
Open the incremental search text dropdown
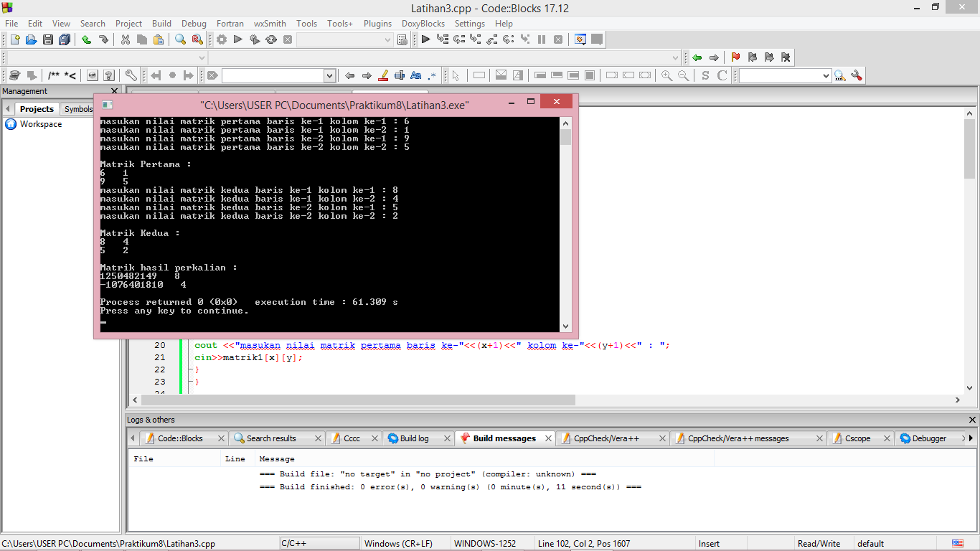pyautogui.click(x=330, y=75)
